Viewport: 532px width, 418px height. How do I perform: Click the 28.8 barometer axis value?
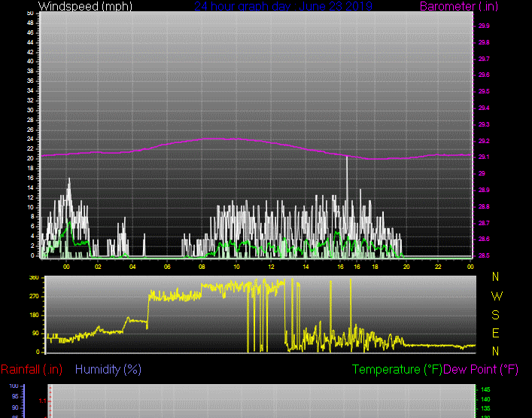(484, 206)
